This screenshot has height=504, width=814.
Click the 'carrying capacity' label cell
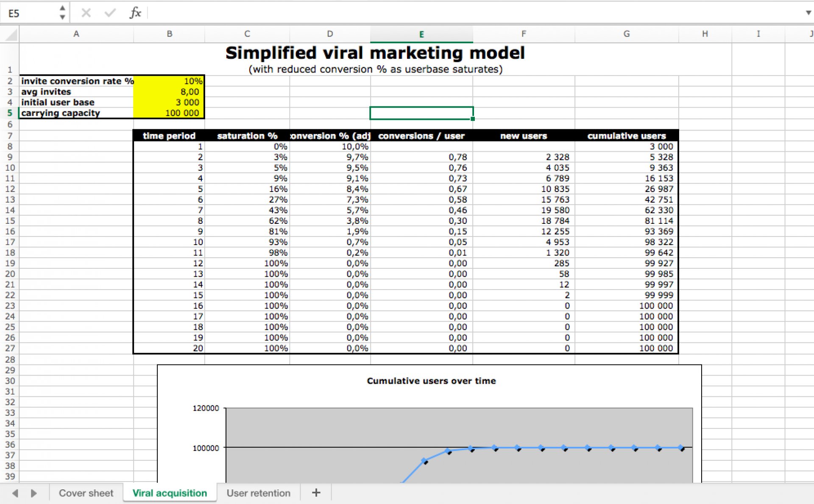[x=76, y=113]
